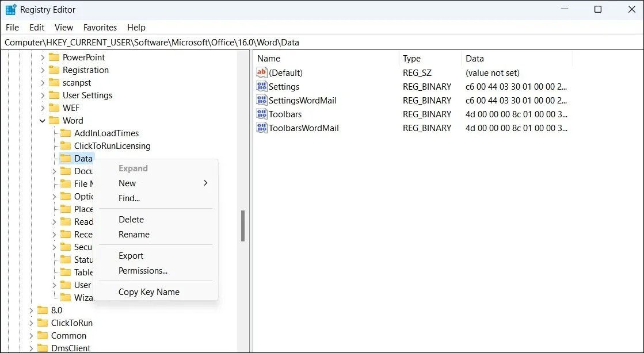Click the Common folder icon

coord(43,336)
